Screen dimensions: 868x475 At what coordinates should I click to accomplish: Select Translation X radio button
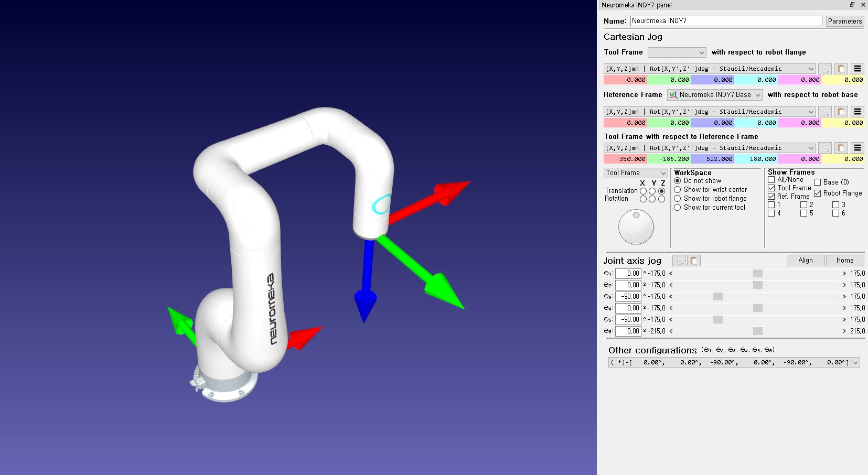click(x=643, y=191)
